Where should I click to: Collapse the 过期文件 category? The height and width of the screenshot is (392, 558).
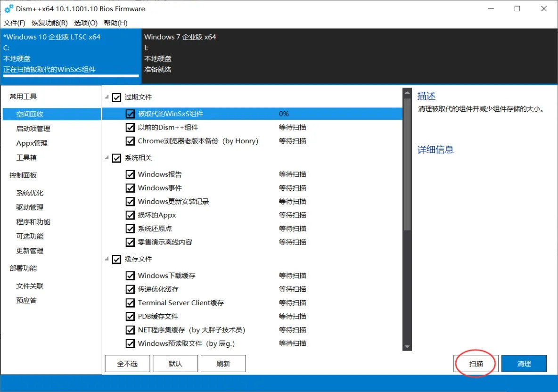(107, 97)
